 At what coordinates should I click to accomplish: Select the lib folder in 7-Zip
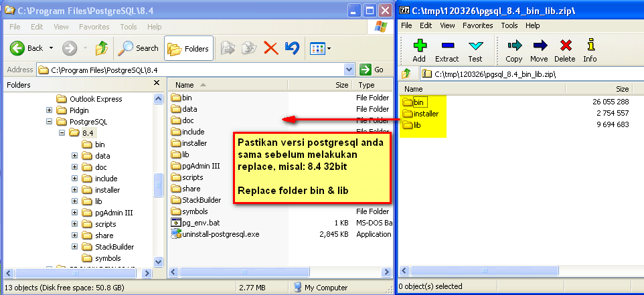coord(412,125)
